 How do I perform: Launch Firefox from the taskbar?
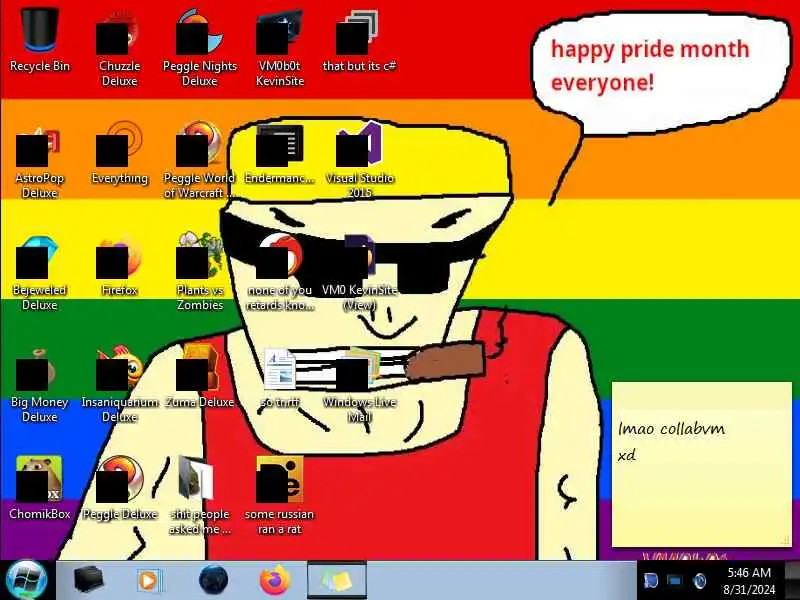(274, 580)
